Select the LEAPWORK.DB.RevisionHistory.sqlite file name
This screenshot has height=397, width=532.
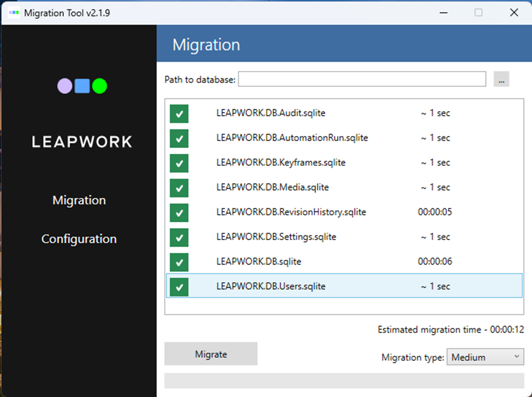pos(291,212)
